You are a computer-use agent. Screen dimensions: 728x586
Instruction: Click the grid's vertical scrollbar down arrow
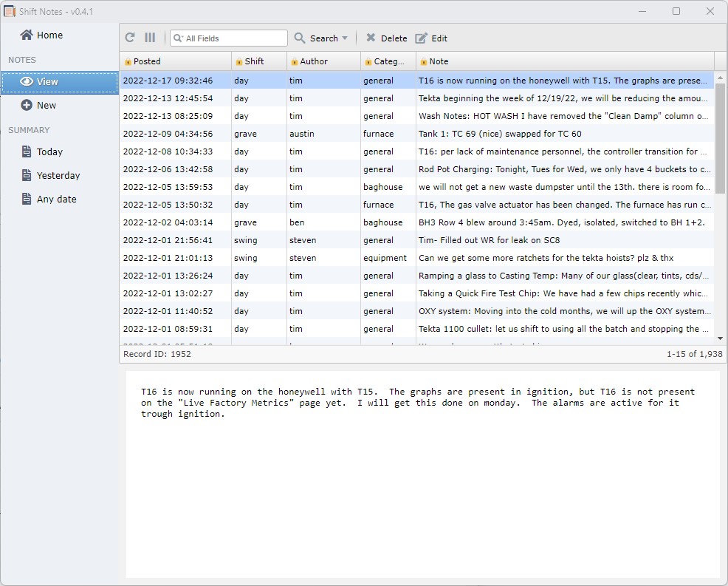(720, 338)
